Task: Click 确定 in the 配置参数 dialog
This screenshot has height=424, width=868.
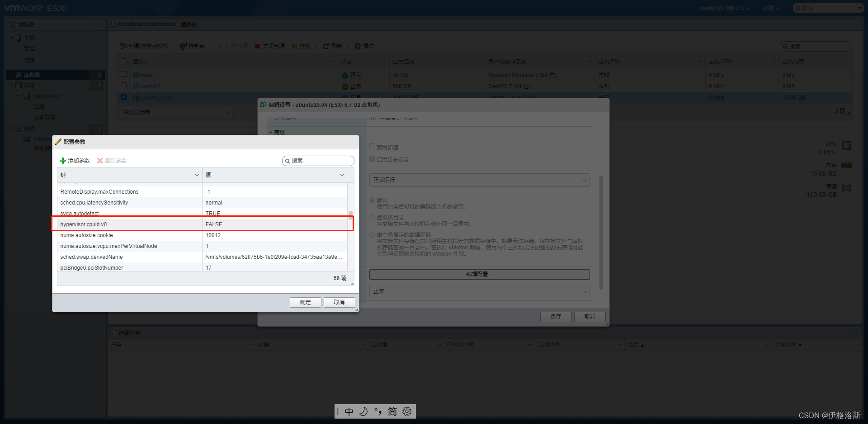Action: click(306, 302)
